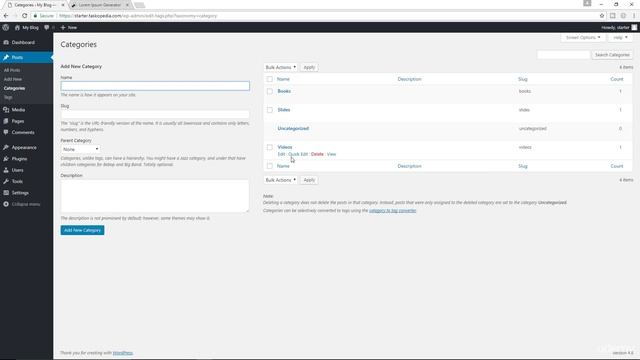Open the Uncategorized category link
This screenshot has height=360, width=640.
click(x=293, y=129)
